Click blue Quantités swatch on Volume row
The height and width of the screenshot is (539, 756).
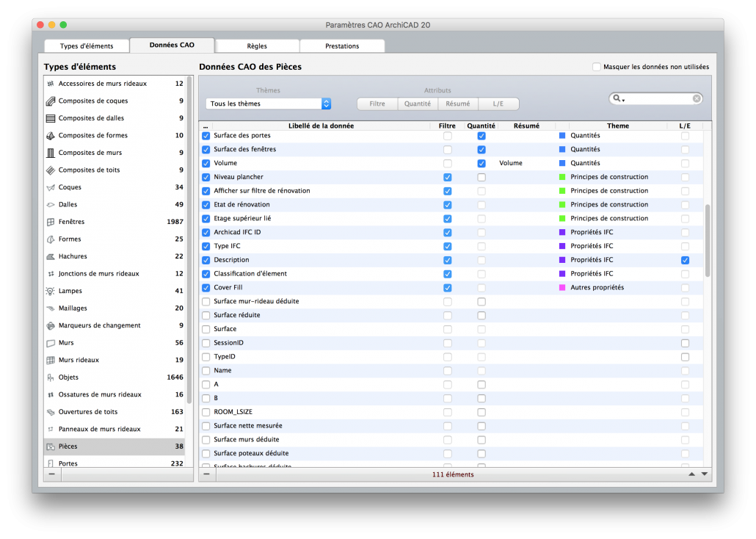pos(562,164)
